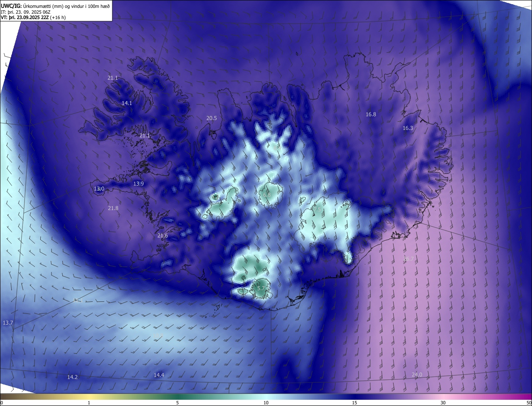Select the 'VT: þri. 23.09.2025 22Z' valid time
Screen dimensions: 532x406
(24, 17)
